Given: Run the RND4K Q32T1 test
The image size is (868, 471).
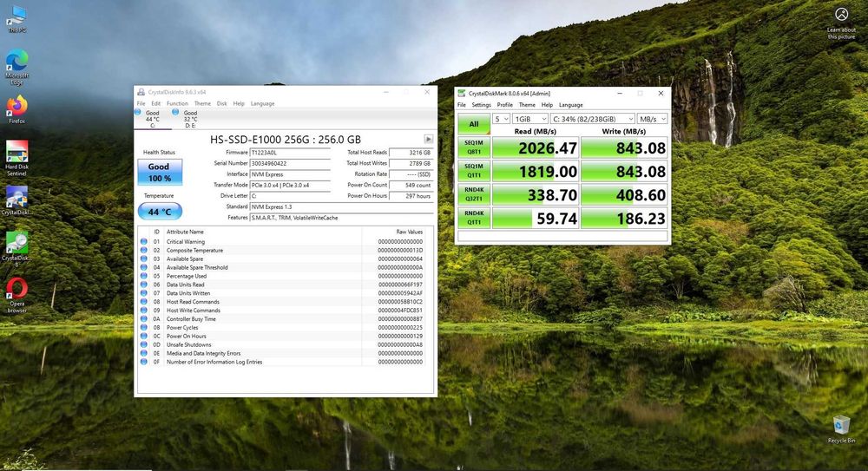Looking at the screenshot, I should [x=474, y=194].
